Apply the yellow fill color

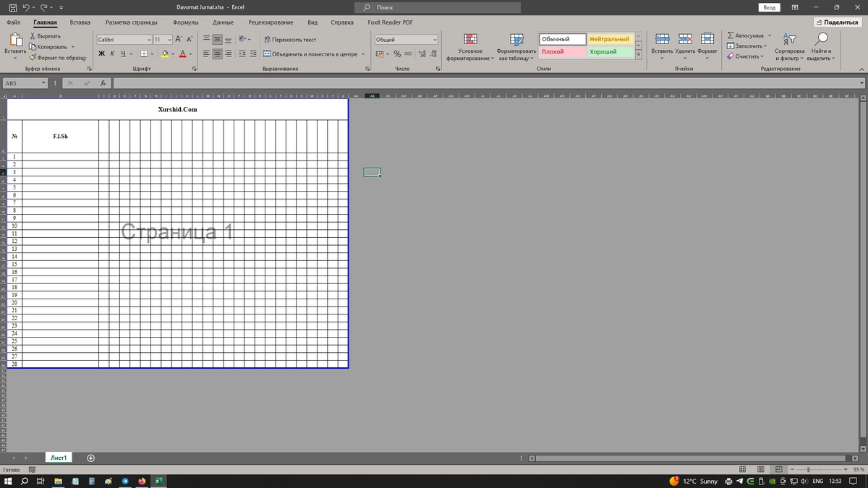point(165,53)
